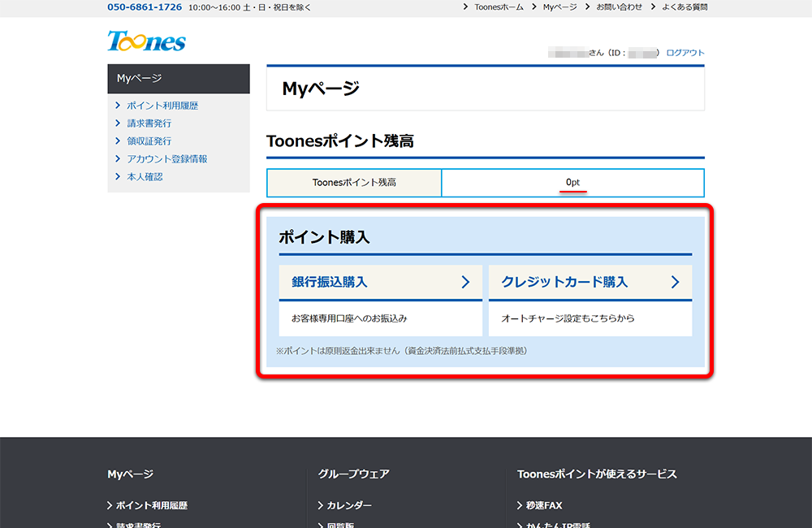The width and height of the screenshot is (812, 528).
Task: Select the クレジットカード購入 purchase option
Action: pyautogui.click(x=566, y=282)
